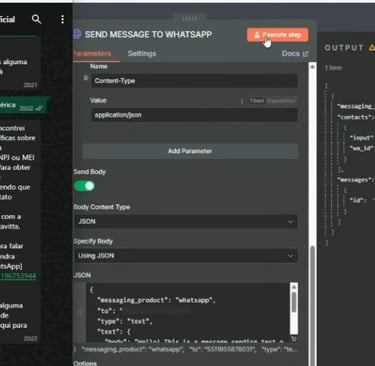The image size is (375, 366).
Task: Click the "input" key in output JSON
Action: 361,138
